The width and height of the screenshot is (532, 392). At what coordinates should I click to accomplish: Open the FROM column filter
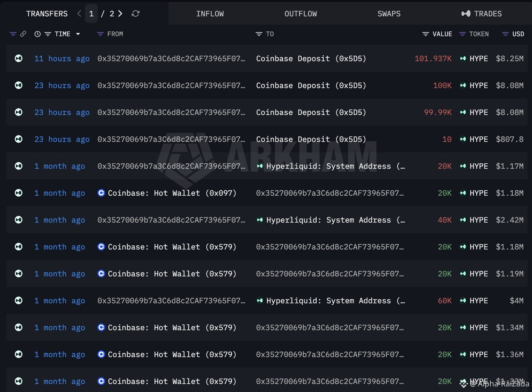[100, 34]
